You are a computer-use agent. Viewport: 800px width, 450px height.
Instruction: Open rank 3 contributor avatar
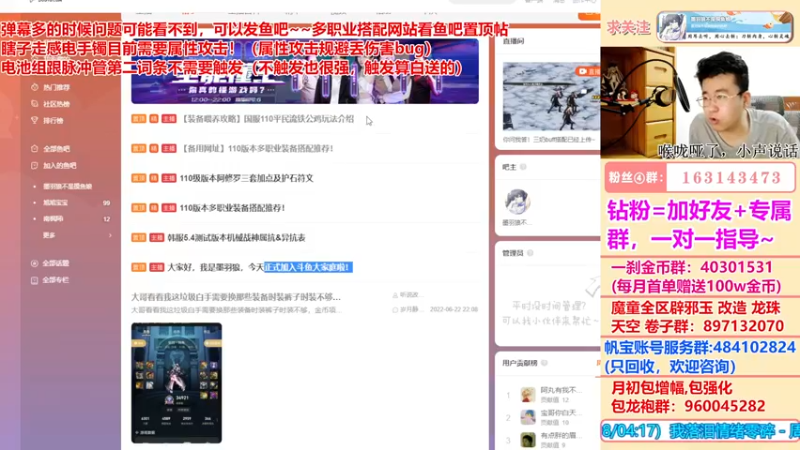pyautogui.click(x=528, y=440)
